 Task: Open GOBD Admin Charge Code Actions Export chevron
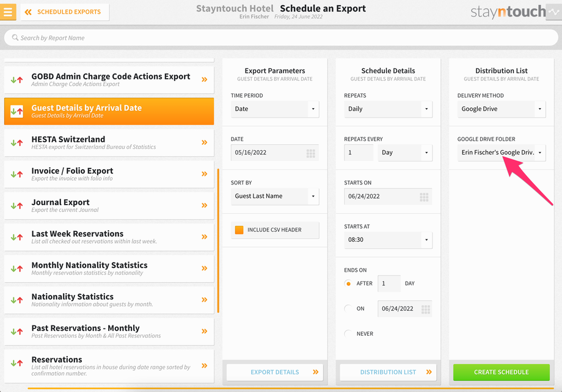[204, 79]
